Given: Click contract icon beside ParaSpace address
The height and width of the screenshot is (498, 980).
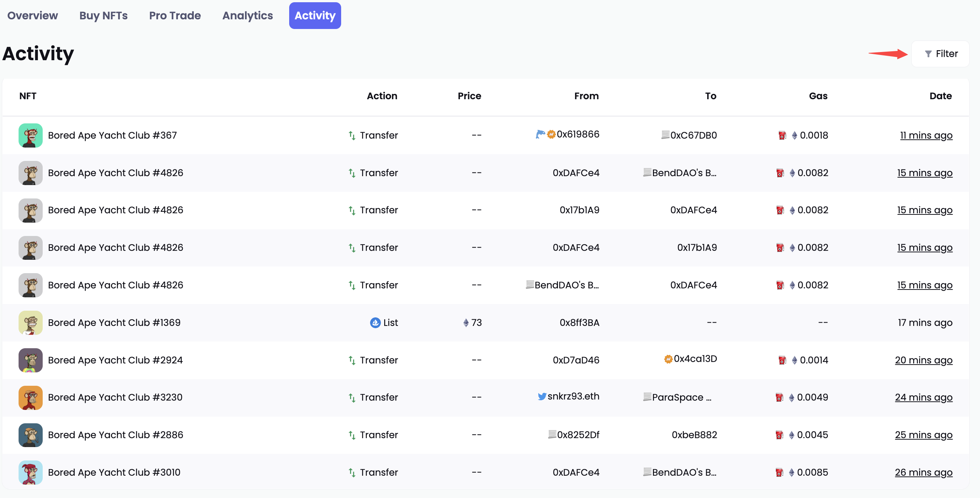Looking at the screenshot, I should [647, 397].
